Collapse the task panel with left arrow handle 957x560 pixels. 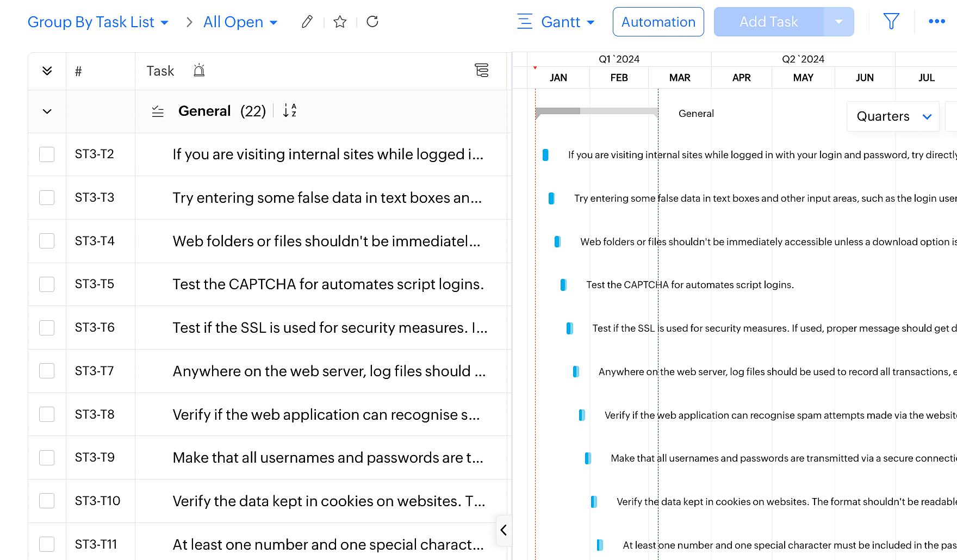504,530
